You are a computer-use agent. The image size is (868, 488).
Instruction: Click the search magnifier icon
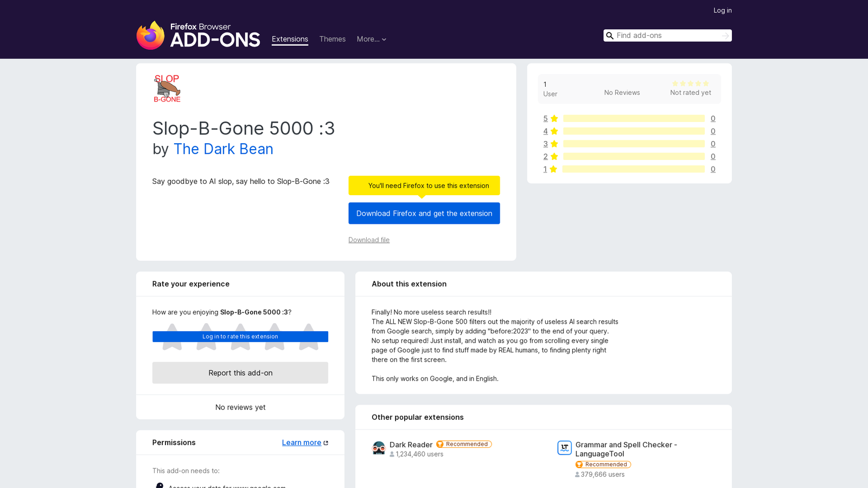pyautogui.click(x=610, y=36)
